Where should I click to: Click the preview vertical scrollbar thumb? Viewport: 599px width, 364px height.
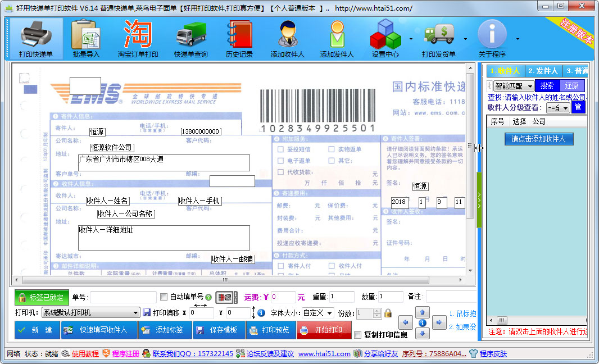point(470,145)
